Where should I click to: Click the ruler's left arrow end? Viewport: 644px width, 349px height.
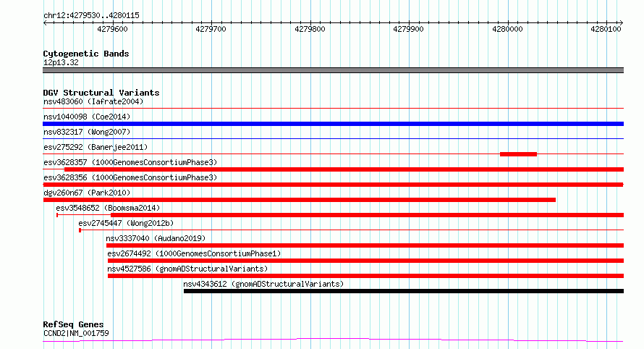pos(45,23)
